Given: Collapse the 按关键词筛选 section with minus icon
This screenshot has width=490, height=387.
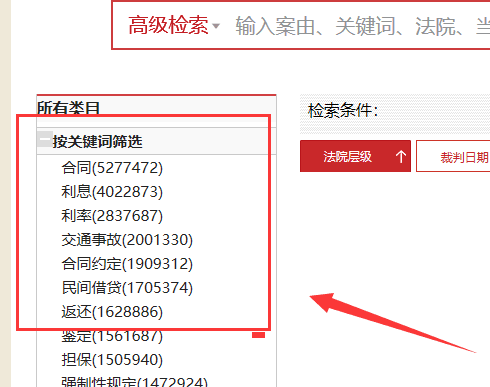Looking at the screenshot, I should pyautogui.click(x=44, y=139).
